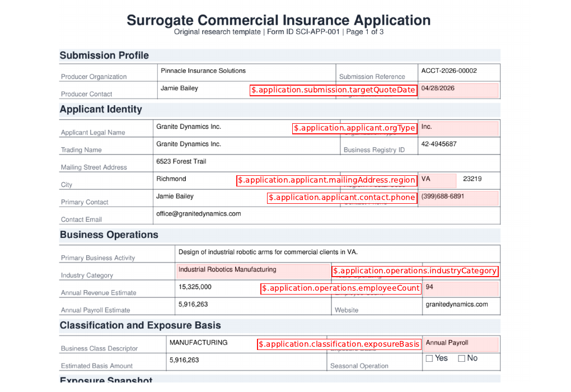Click the Seasonal Operation label
This screenshot has width=571, height=392.
coord(359,366)
